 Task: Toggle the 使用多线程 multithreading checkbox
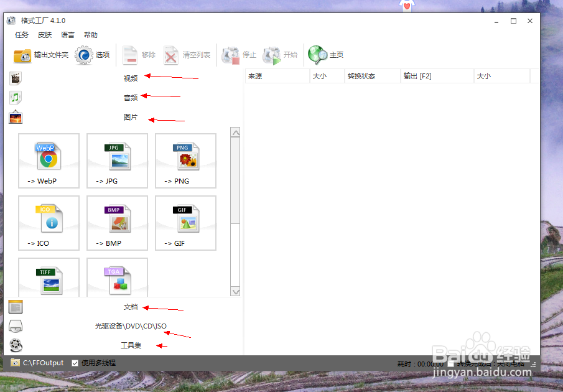click(x=75, y=363)
